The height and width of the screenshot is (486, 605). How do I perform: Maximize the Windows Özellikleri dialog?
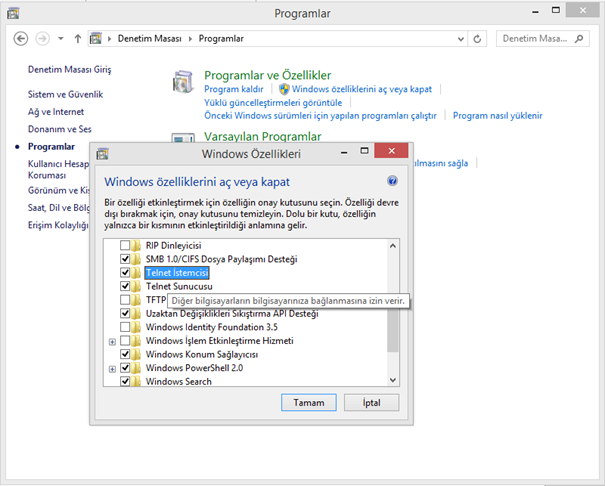coord(364,151)
